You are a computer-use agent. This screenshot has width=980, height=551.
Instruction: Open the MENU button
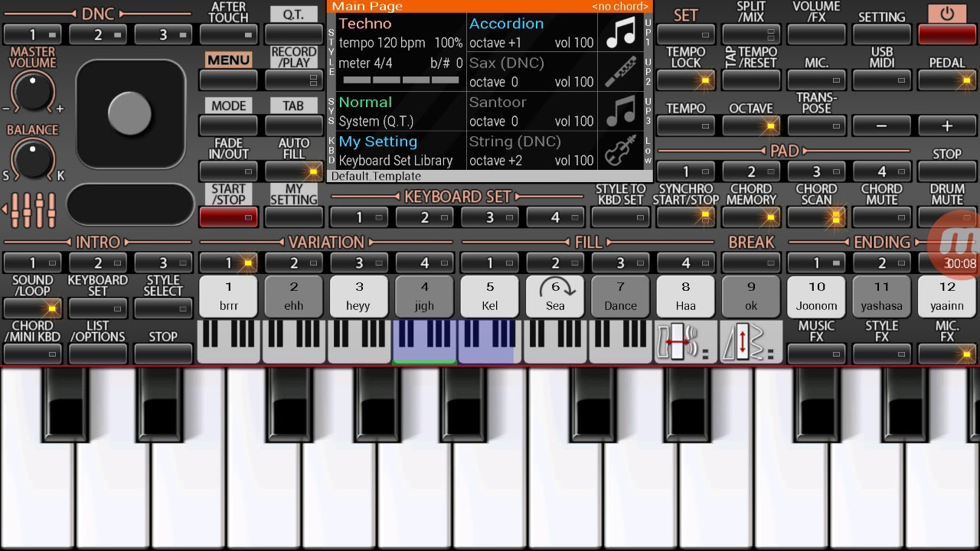coord(228,80)
